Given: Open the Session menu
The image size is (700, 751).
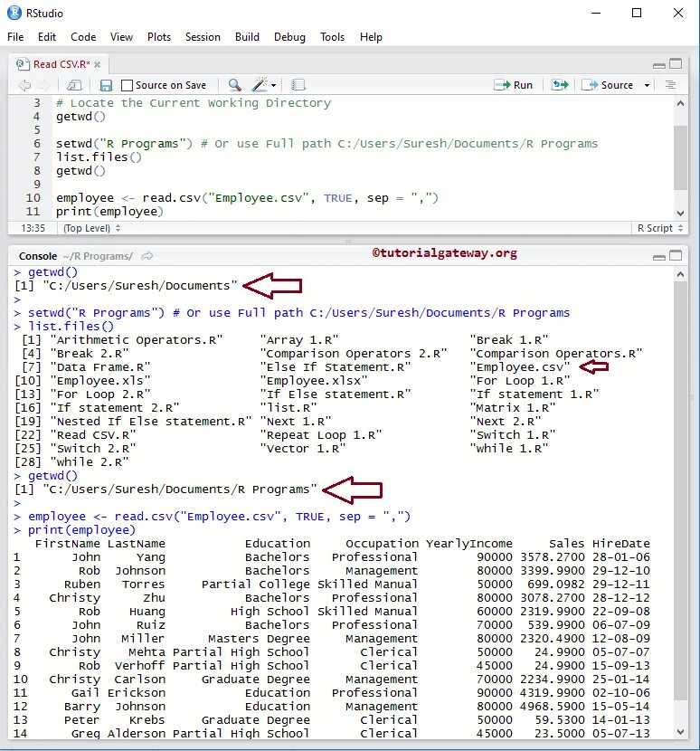Looking at the screenshot, I should pyautogui.click(x=203, y=37).
